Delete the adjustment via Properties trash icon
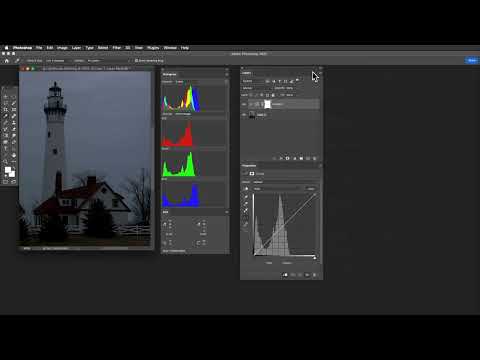This screenshot has width=480, height=360. point(314,275)
